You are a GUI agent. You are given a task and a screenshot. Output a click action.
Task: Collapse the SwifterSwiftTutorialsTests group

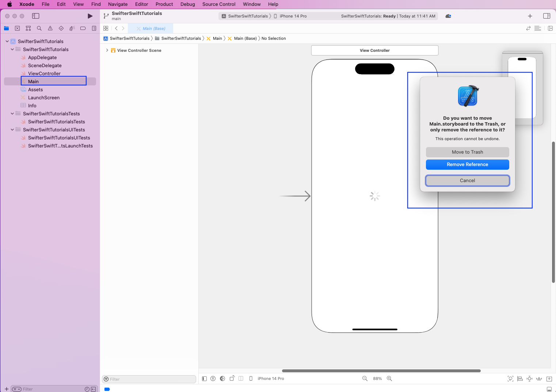coord(12,114)
